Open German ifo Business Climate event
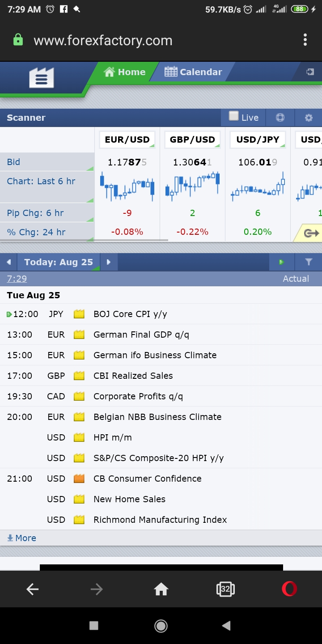Viewport: 322px width, 644px height. pos(155,355)
